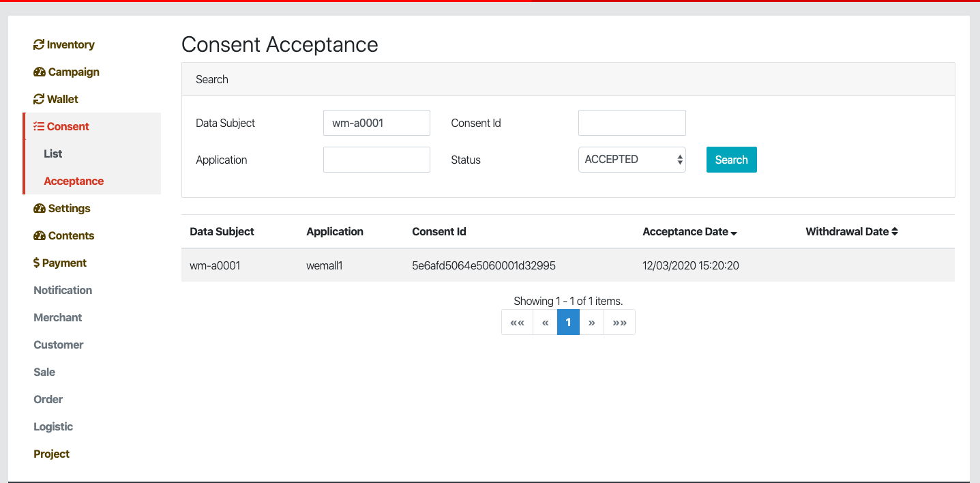The height and width of the screenshot is (483, 980).
Task: Click the Settings gauge icon
Action: tap(40, 209)
